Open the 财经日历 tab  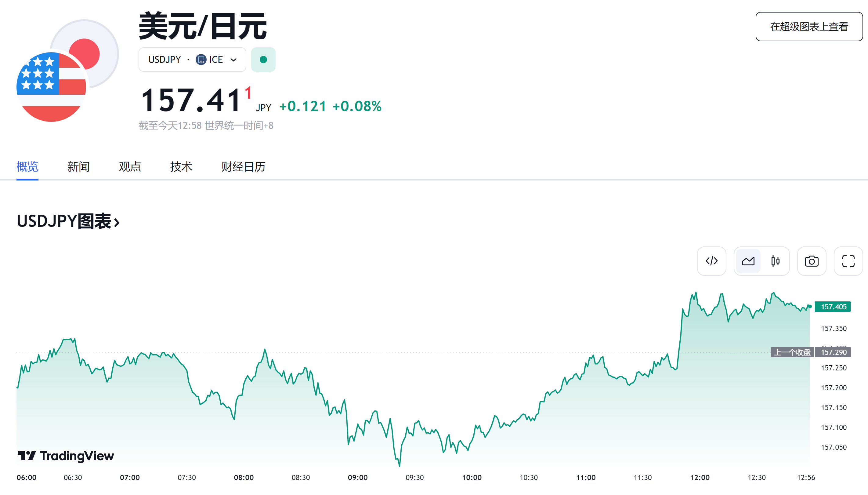click(243, 167)
